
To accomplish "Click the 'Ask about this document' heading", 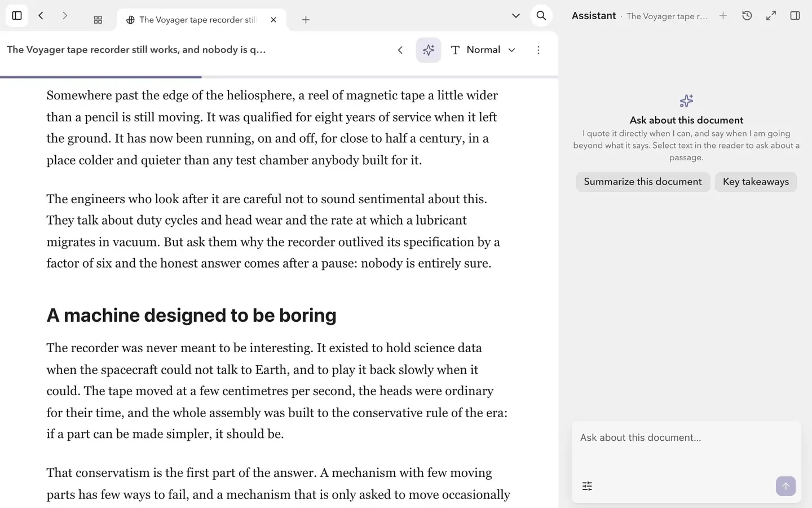I will [x=686, y=120].
